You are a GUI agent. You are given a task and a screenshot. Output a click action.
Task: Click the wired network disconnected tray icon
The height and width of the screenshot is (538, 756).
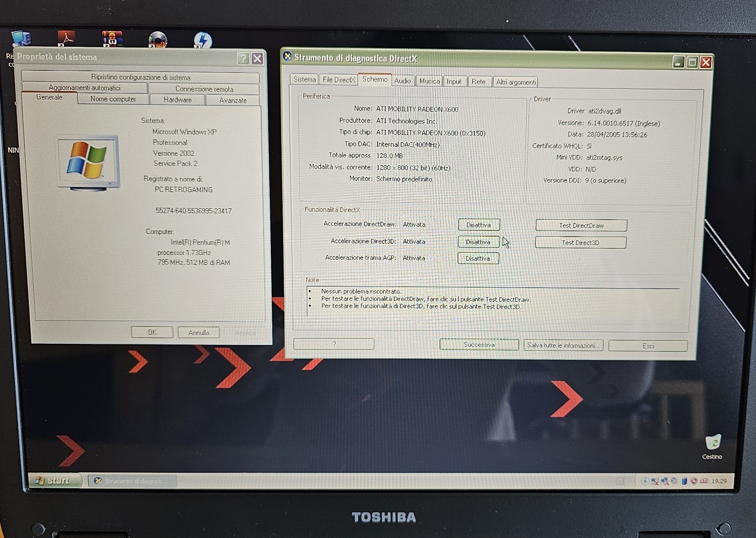pos(664,481)
